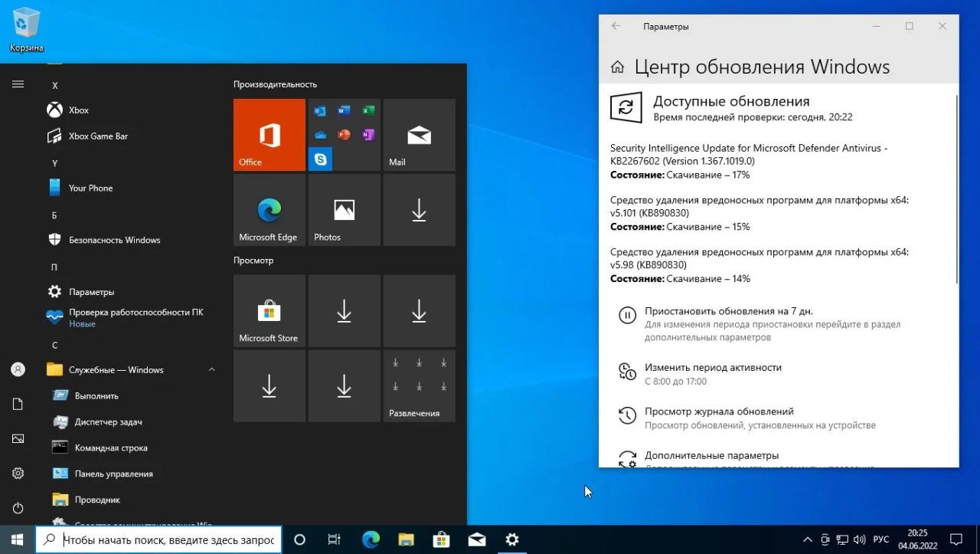Click the Windows Start button
980x554 pixels.
pos(17,539)
